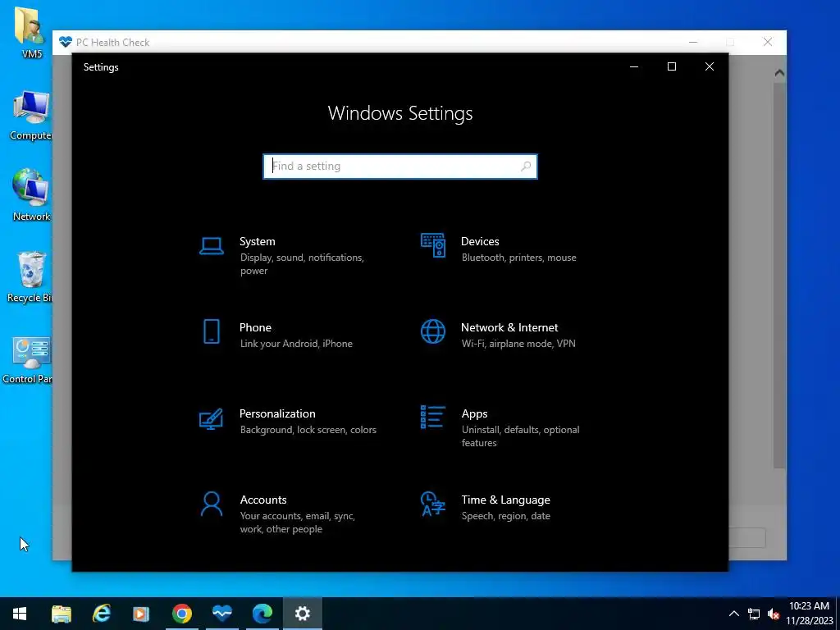Click the System category title
The height and width of the screenshot is (630, 840).
257,242
